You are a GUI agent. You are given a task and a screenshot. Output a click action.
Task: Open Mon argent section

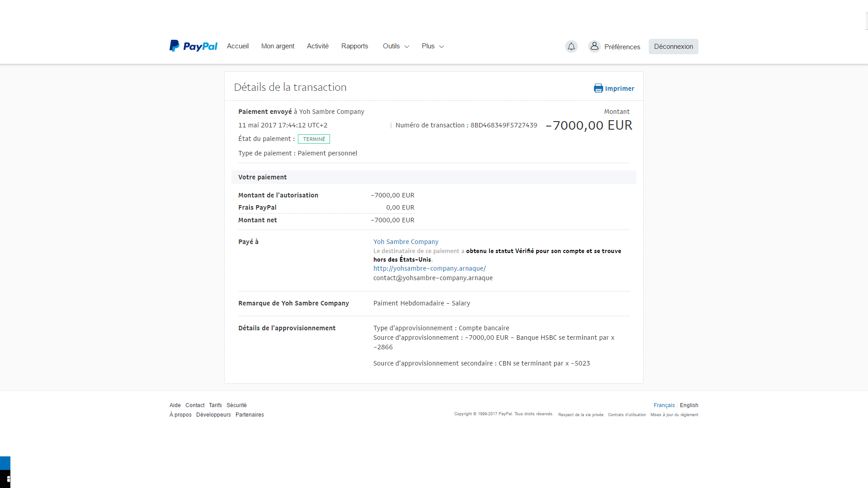[278, 46]
